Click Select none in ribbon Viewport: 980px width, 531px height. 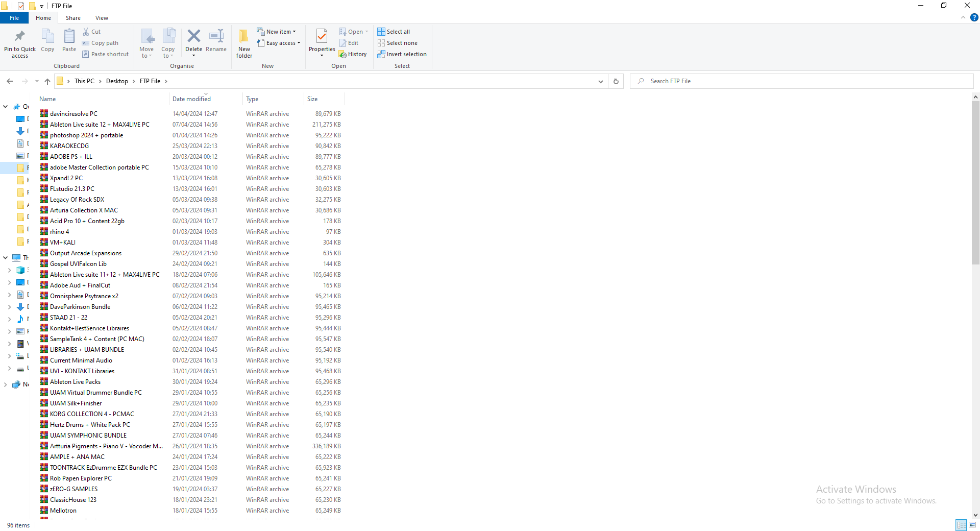click(397, 43)
